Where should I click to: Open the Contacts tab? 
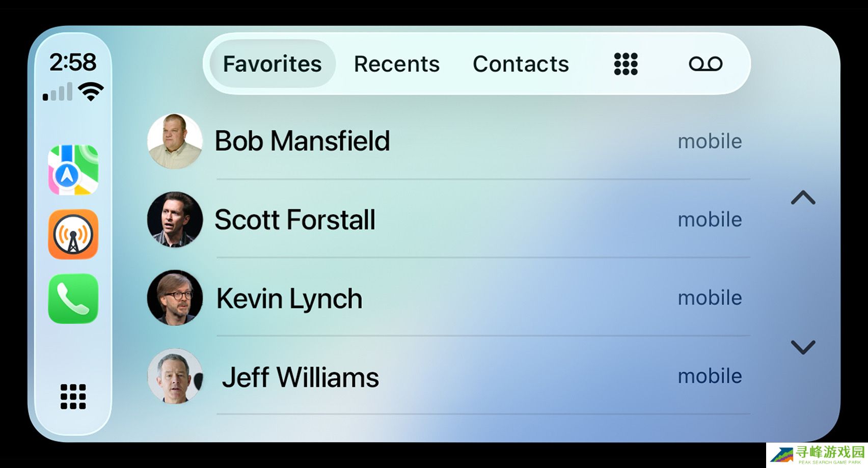point(521,64)
